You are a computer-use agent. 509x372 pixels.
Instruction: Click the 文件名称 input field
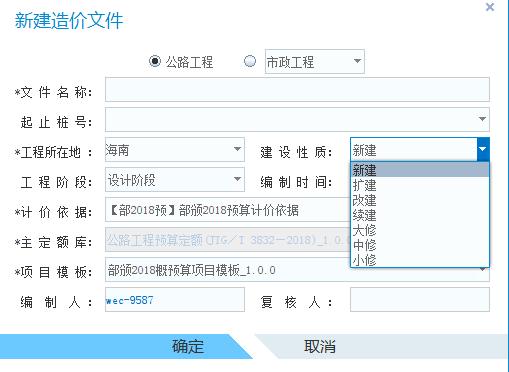tap(297, 89)
